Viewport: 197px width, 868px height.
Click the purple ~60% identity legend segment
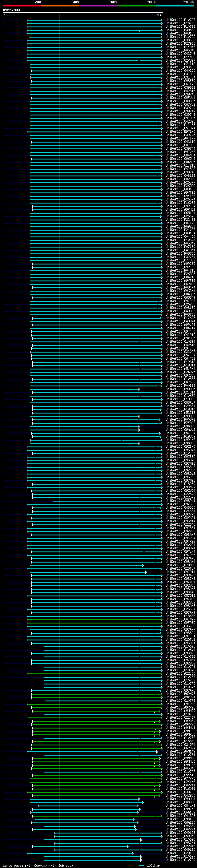pyautogui.click(x=98, y=6)
